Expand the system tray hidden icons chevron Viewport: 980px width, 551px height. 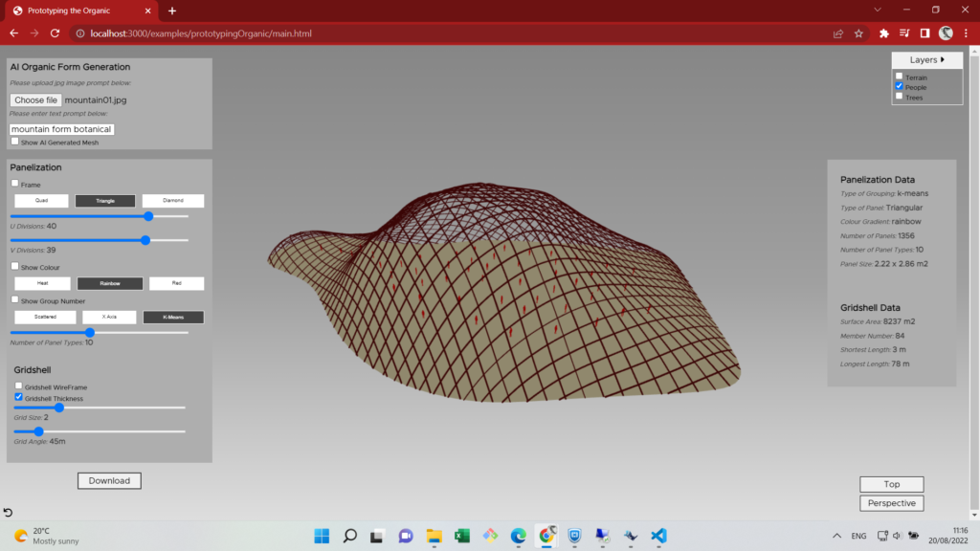click(x=837, y=536)
